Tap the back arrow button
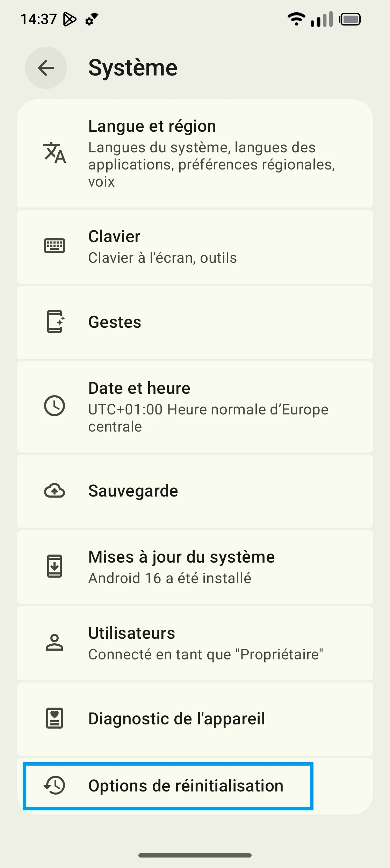This screenshot has height=868, width=390. coord(46,68)
